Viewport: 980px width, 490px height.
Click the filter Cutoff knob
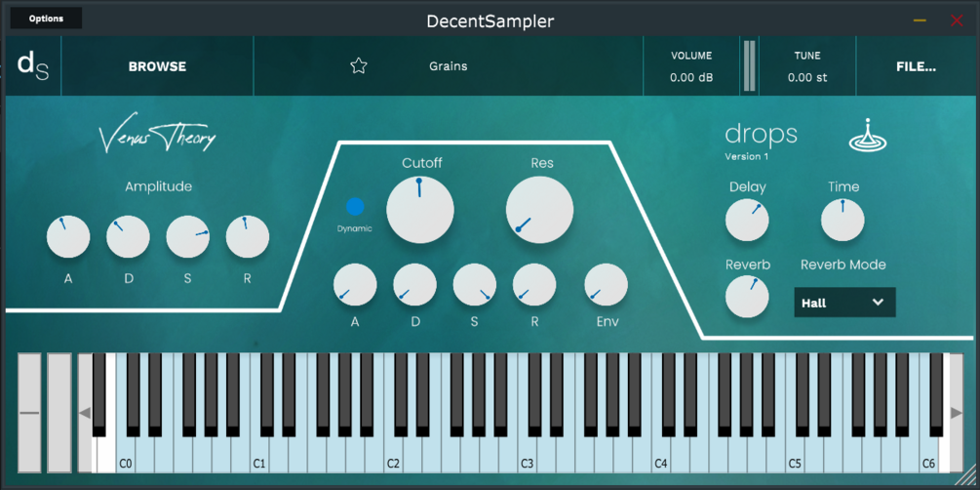pos(420,210)
